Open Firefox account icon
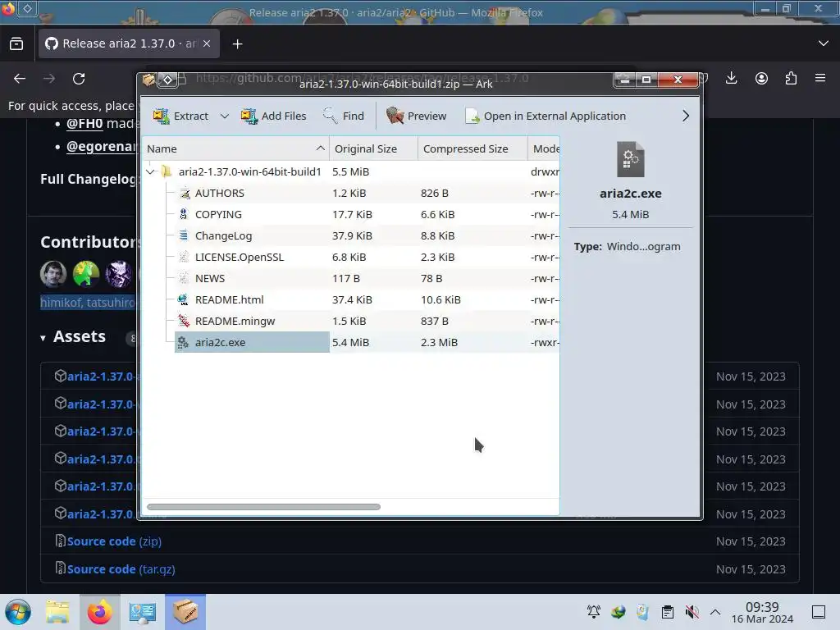This screenshot has height=630, width=840. pos(761,79)
